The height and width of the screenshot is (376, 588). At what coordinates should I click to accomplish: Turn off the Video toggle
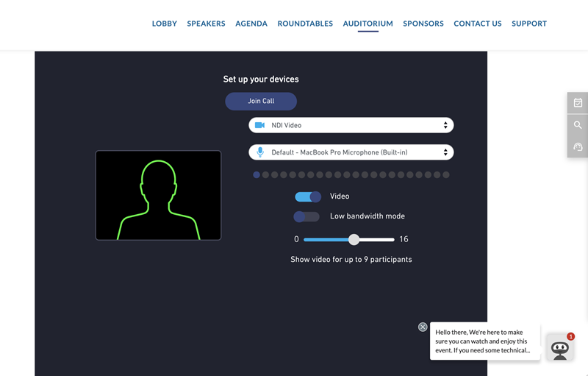click(x=308, y=196)
